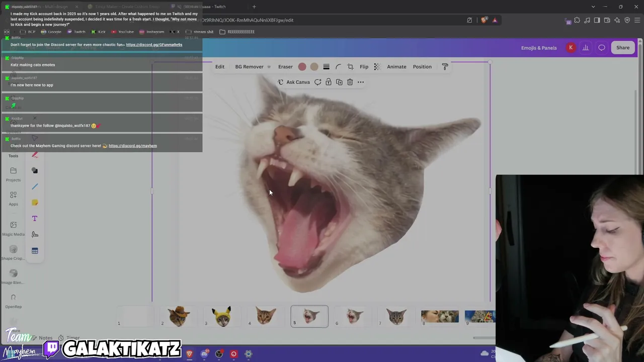Viewport: 644px width, 362px height.
Task: Open the Magic Media app
Action: 13,229
